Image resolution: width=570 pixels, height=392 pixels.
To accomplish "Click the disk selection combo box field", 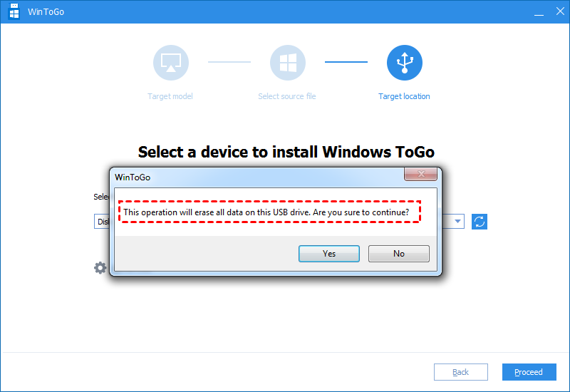I will tap(102, 222).
